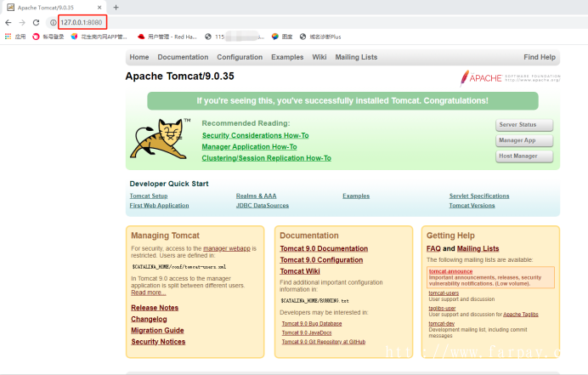Click the browser back arrow
Screen dimensions: 588x375
point(8,21)
